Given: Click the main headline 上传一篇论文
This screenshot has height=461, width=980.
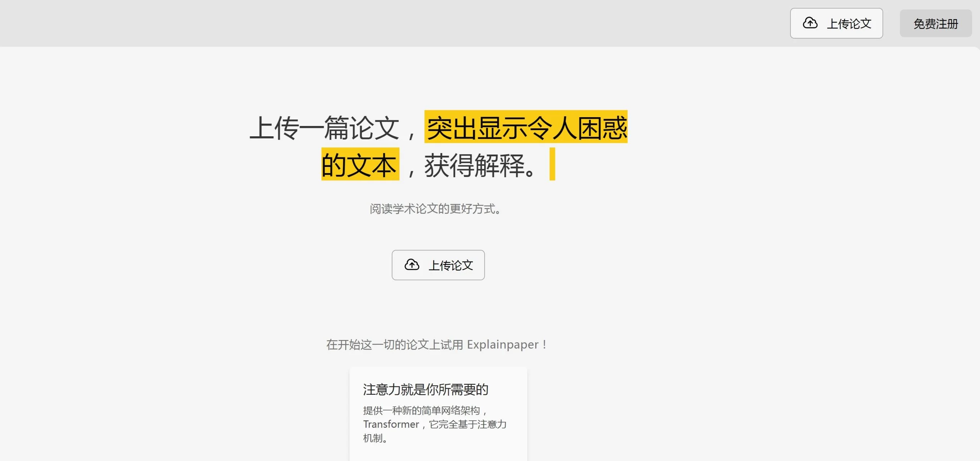Looking at the screenshot, I should pos(324,128).
